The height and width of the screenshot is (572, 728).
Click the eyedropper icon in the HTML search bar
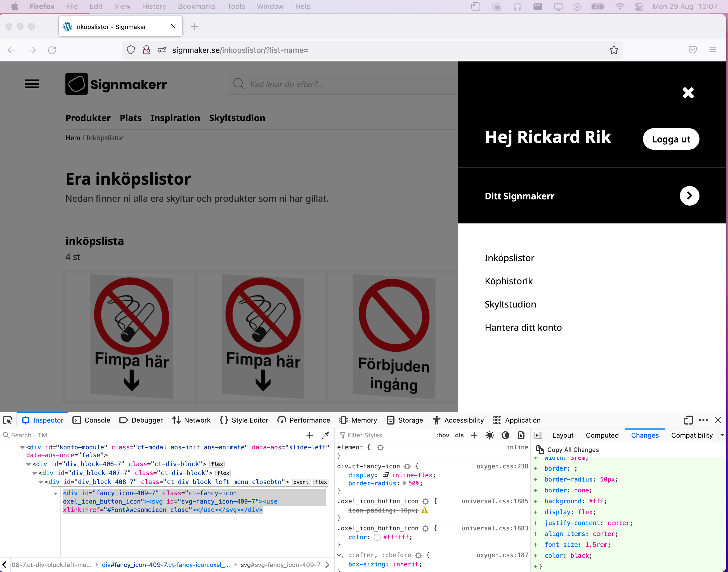point(325,435)
